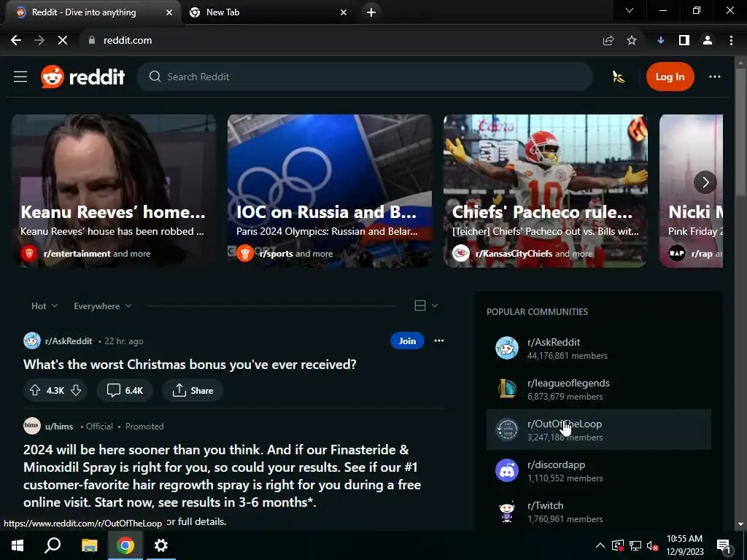Close the Reddit tab
The image size is (747, 560).
(x=169, y=12)
